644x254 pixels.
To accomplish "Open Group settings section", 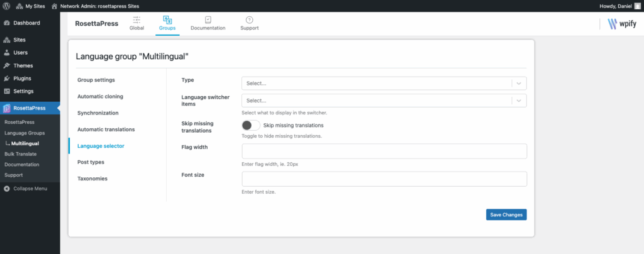I will pyautogui.click(x=96, y=80).
